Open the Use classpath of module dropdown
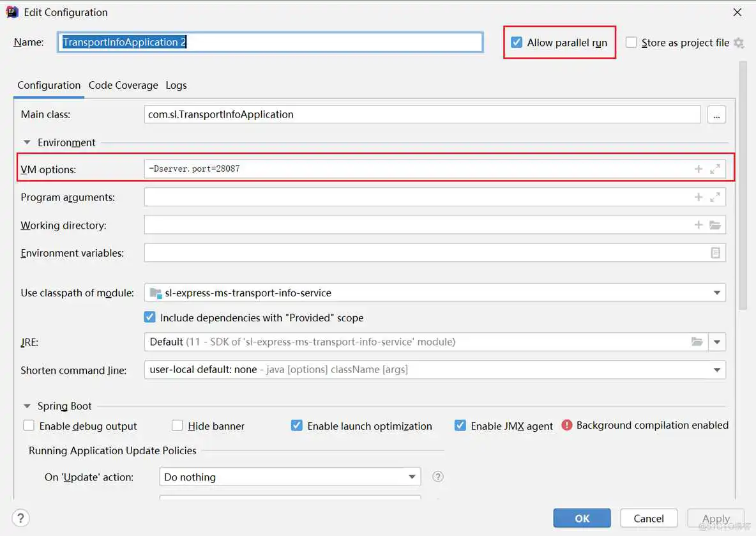 pos(716,293)
